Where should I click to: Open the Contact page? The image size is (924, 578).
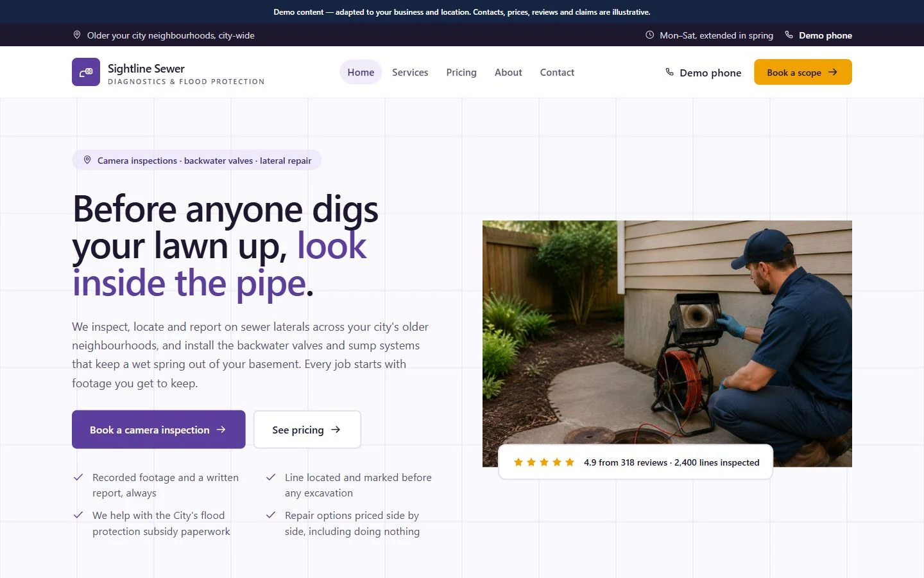[557, 72]
